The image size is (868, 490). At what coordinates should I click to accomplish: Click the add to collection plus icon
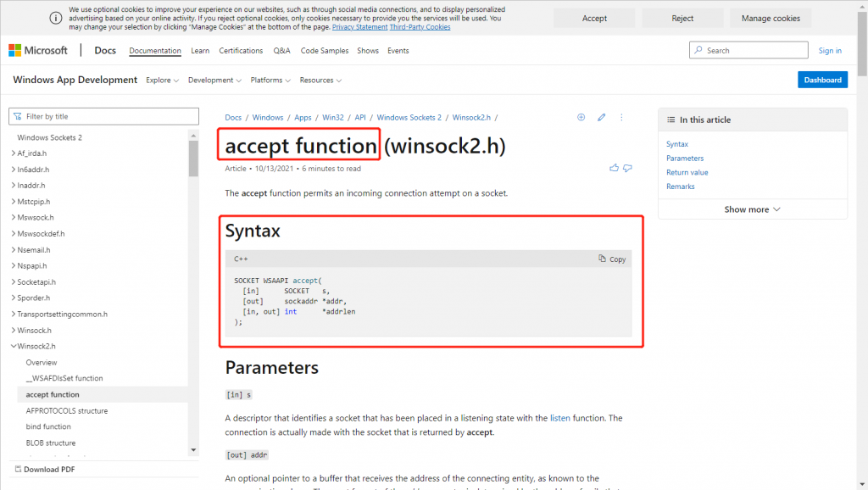[x=581, y=117]
